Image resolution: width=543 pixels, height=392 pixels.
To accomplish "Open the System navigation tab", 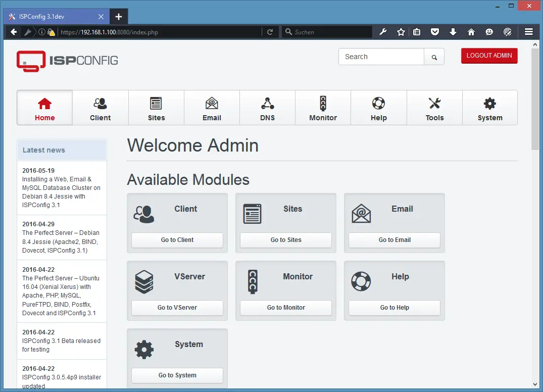I will pos(490,108).
